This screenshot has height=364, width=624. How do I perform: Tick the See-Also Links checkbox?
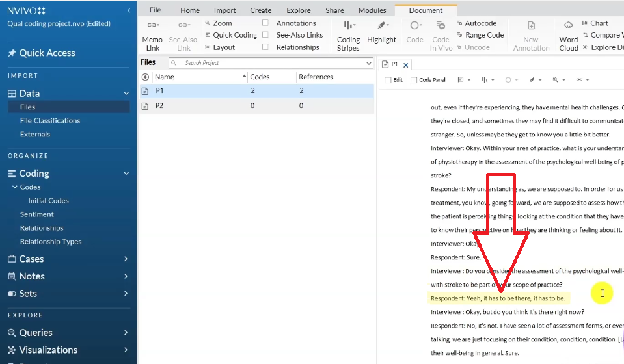coord(265,35)
